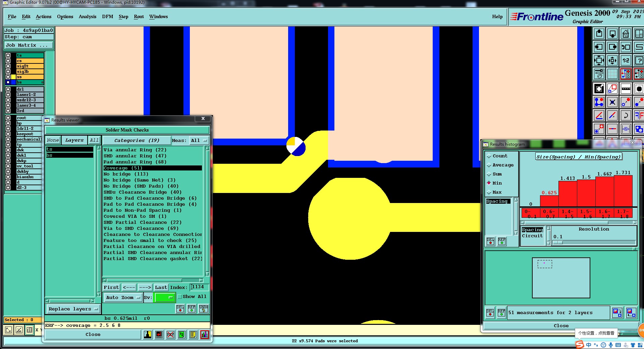This screenshot has height=349, width=644.
Task: Click the mirror F icon
Action: (x=639, y=115)
